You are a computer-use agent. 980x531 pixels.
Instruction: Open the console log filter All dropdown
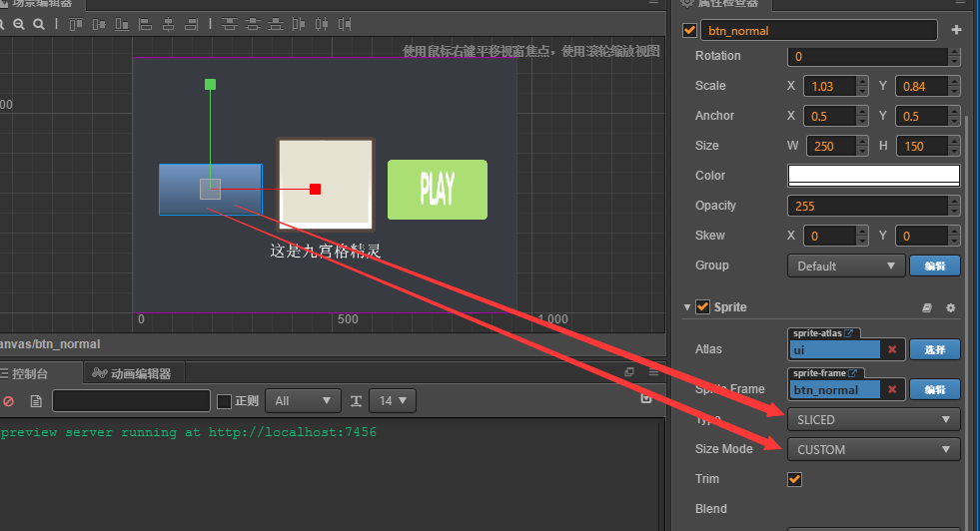[x=303, y=401]
